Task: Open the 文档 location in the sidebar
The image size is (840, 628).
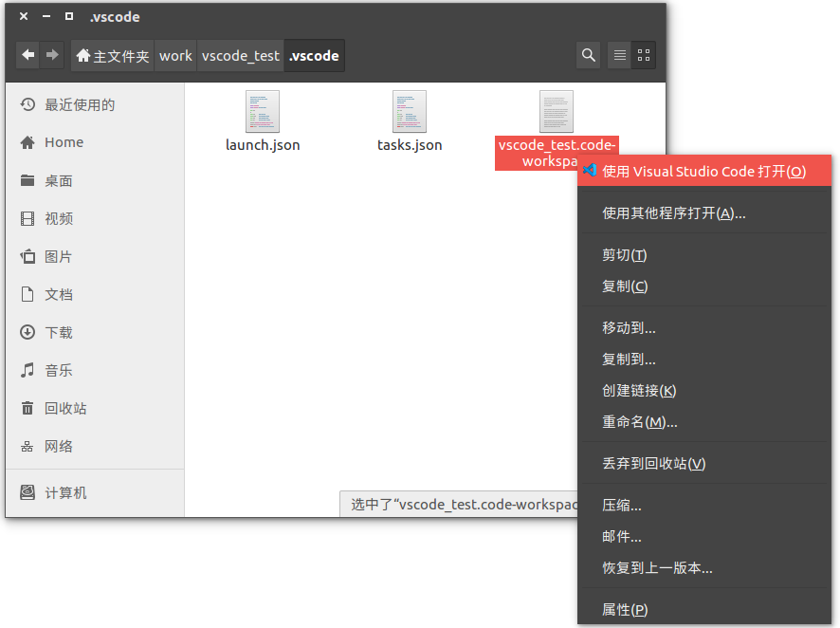Action: pyautogui.click(x=95, y=294)
